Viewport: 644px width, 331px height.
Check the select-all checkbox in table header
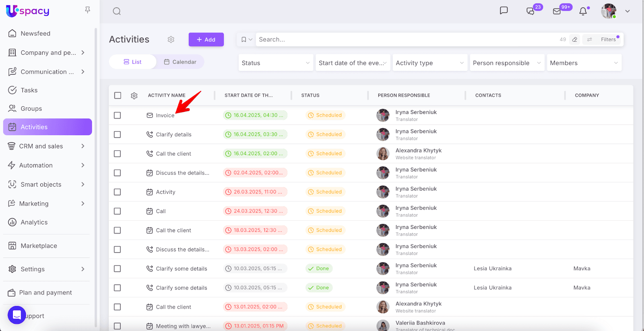[x=118, y=95]
